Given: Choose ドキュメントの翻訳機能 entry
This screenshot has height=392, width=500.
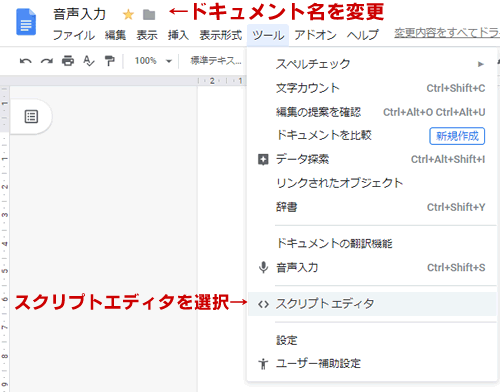Looking at the screenshot, I should pyautogui.click(x=372, y=243).
